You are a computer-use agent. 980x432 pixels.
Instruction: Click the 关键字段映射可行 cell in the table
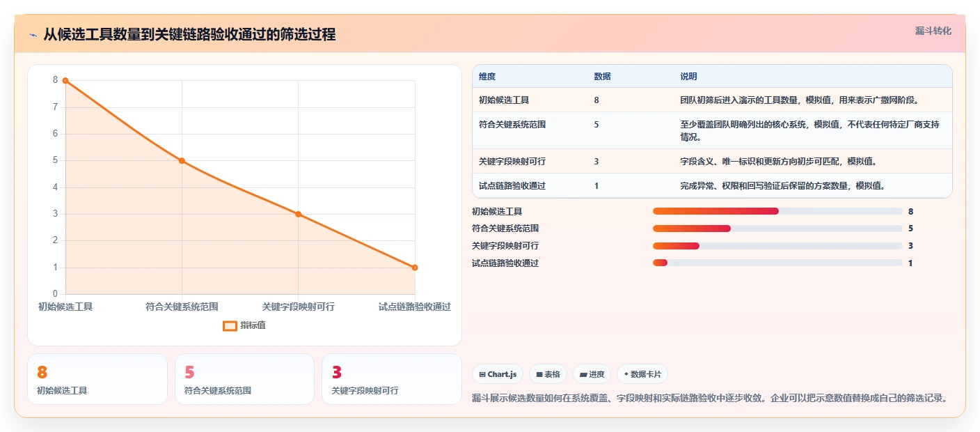coord(512,162)
